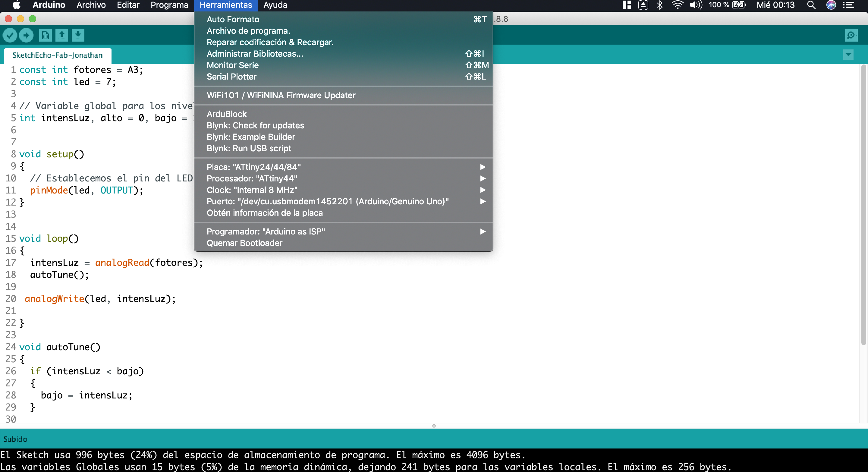Click code line 'const int led = 7;'
This screenshot has height=472, width=868.
68,82
